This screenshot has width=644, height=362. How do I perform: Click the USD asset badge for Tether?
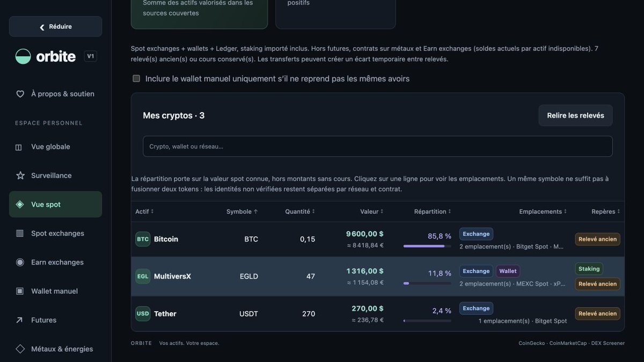[143, 314]
